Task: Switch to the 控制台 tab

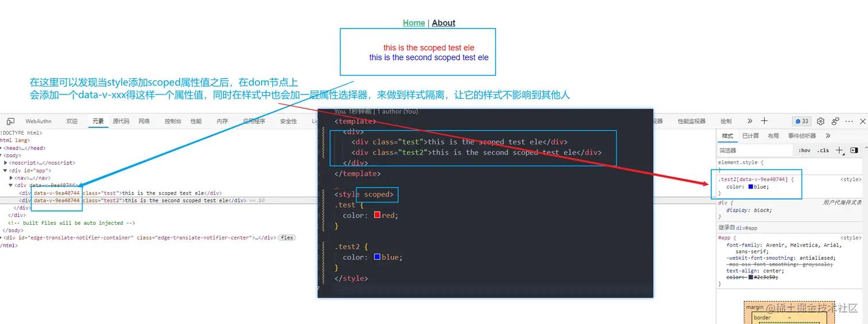Action: click(173, 122)
